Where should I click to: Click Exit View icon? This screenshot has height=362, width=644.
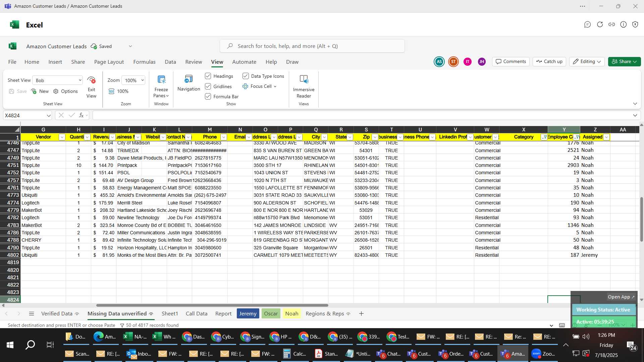pos(91,80)
